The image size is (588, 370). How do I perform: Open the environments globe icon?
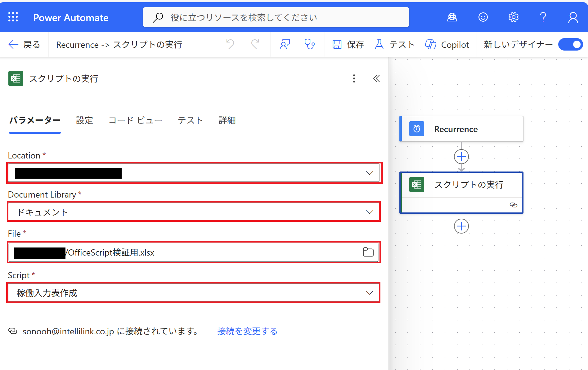pyautogui.click(x=452, y=17)
